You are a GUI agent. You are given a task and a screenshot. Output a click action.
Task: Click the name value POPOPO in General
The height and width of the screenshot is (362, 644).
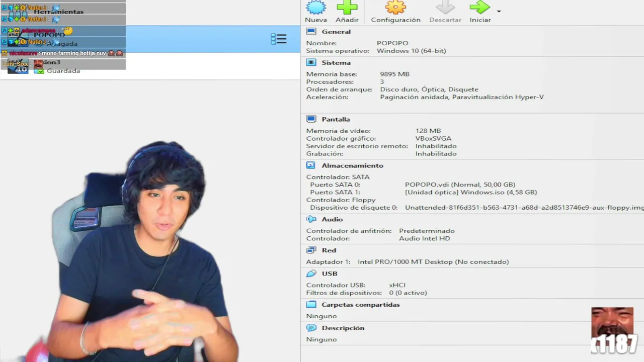click(x=392, y=43)
